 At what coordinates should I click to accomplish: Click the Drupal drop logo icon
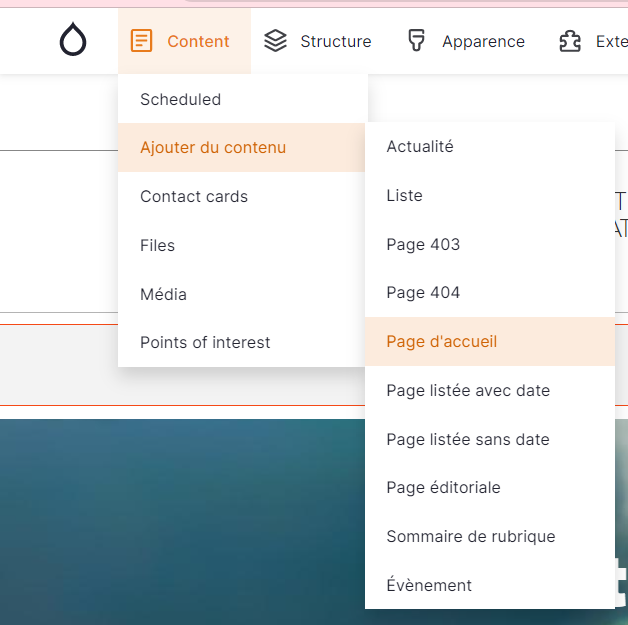click(73, 41)
